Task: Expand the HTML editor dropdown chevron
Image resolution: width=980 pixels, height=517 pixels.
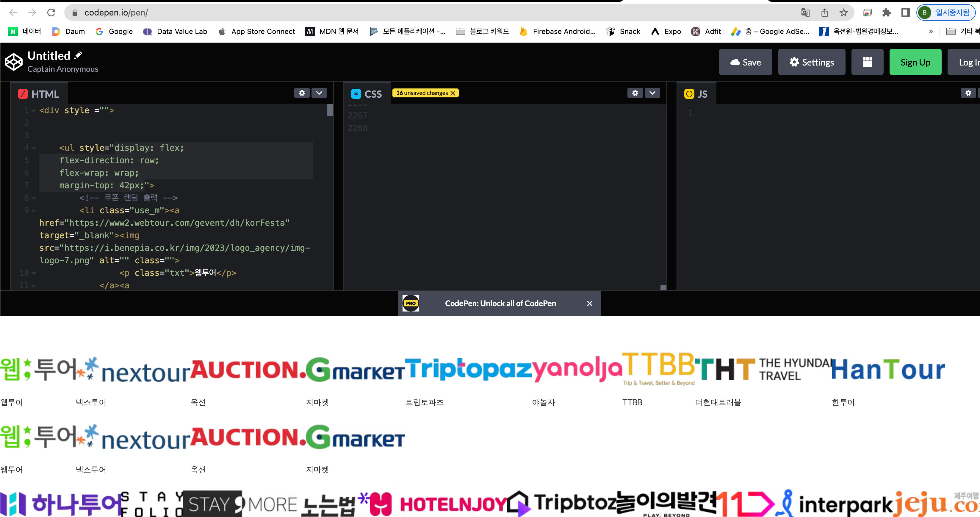Action: click(x=319, y=93)
